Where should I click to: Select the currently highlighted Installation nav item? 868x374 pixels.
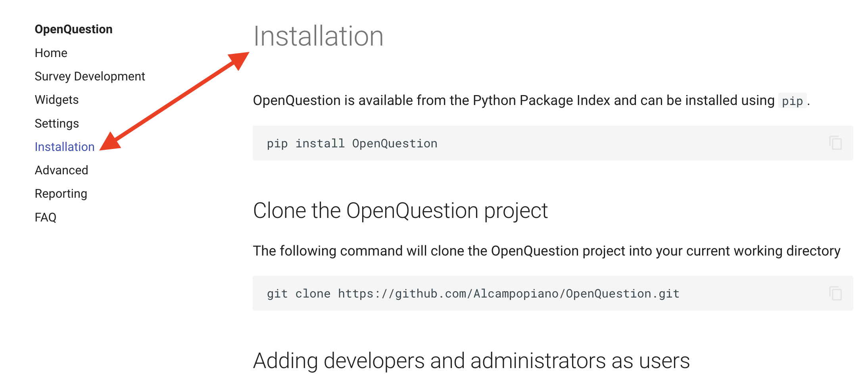tap(64, 147)
